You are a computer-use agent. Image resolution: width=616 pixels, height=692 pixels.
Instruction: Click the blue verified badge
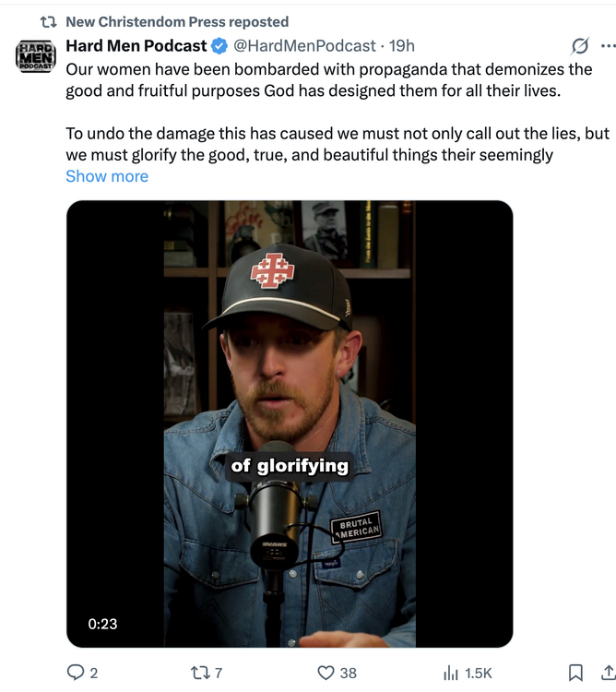pyautogui.click(x=219, y=46)
